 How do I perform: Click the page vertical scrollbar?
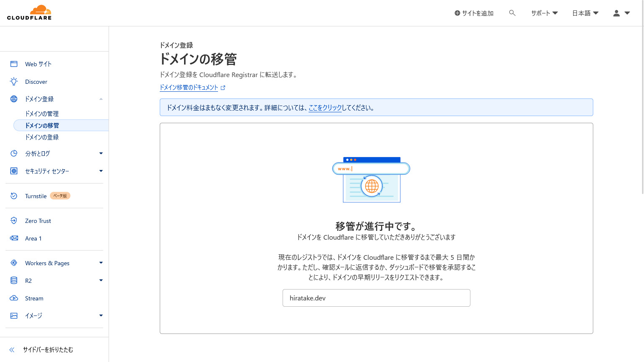(642, 97)
